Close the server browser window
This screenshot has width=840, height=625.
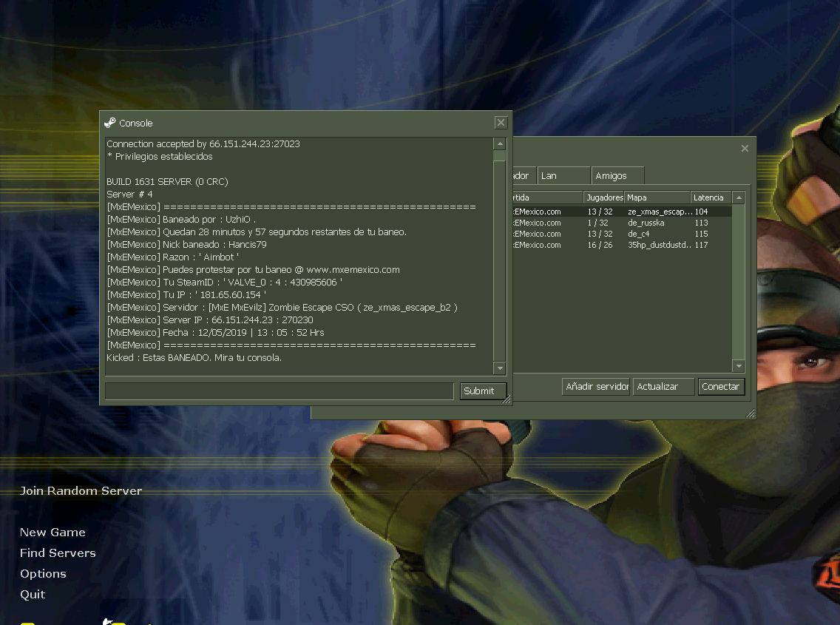[x=745, y=149]
